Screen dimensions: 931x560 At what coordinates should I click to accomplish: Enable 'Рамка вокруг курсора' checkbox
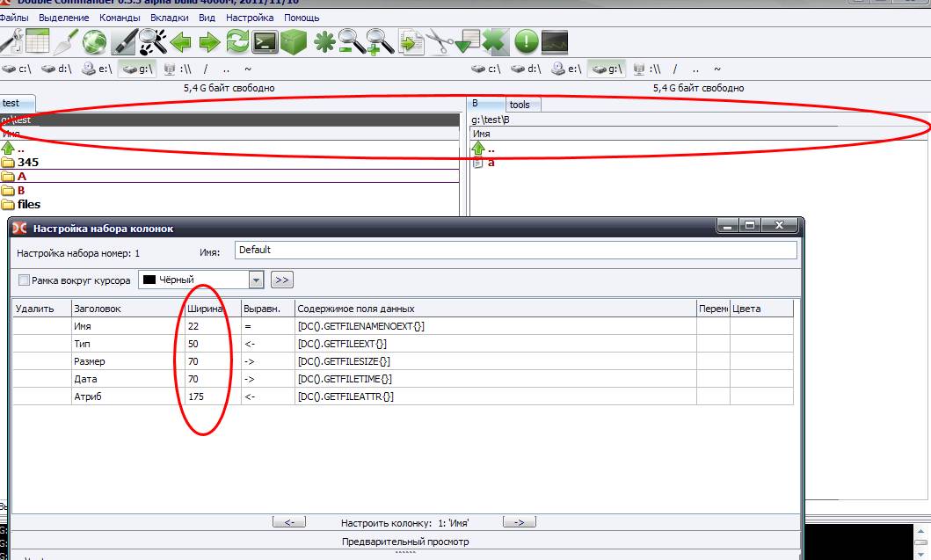tap(24, 280)
